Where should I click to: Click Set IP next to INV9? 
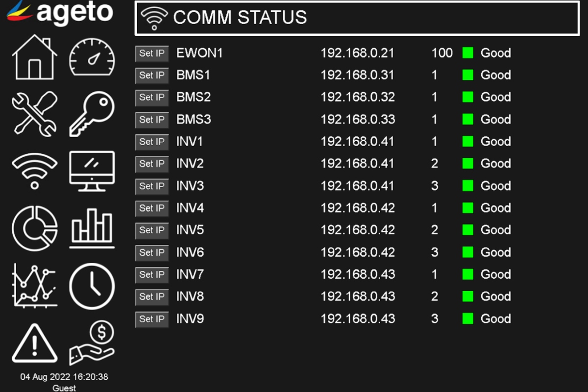point(152,319)
